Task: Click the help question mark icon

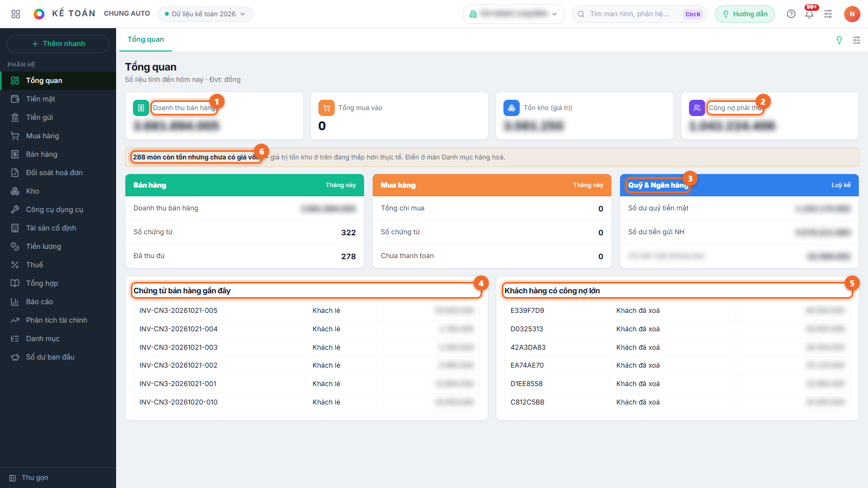Action: pos(791,14)
